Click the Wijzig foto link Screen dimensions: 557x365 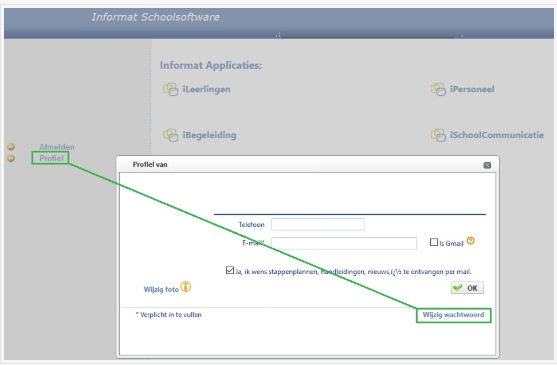tap(161, 289)
